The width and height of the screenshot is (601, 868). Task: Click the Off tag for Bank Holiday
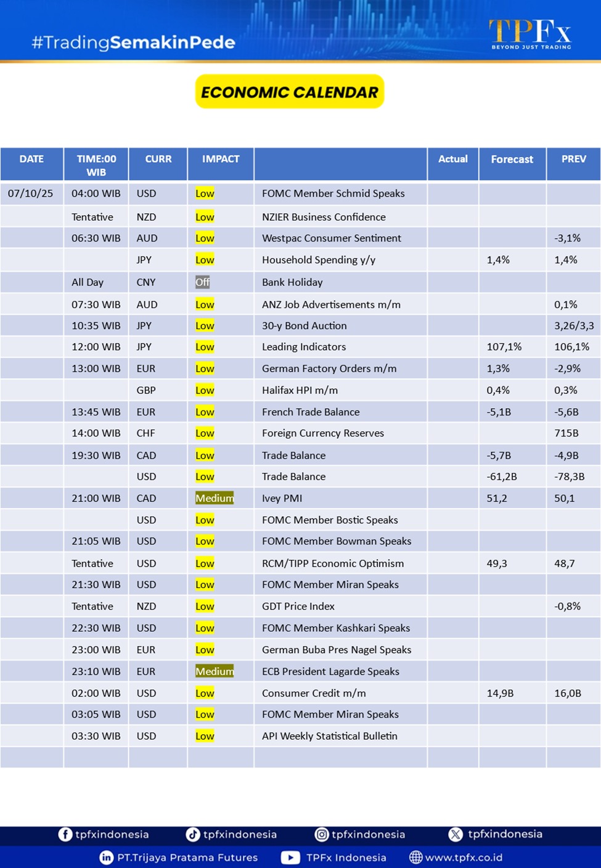point(202,282)
